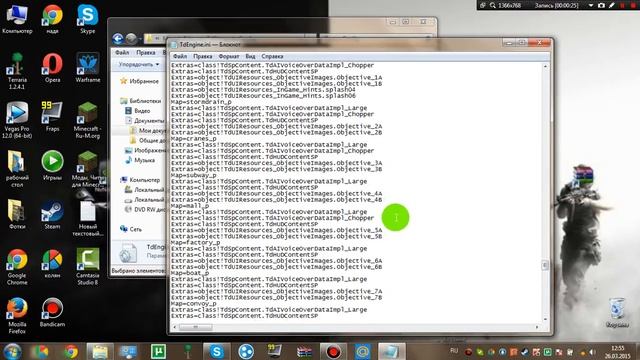This screenshot has width=640, height=360.
Task: Open Skype desktop shortcut
Action: 88,19
